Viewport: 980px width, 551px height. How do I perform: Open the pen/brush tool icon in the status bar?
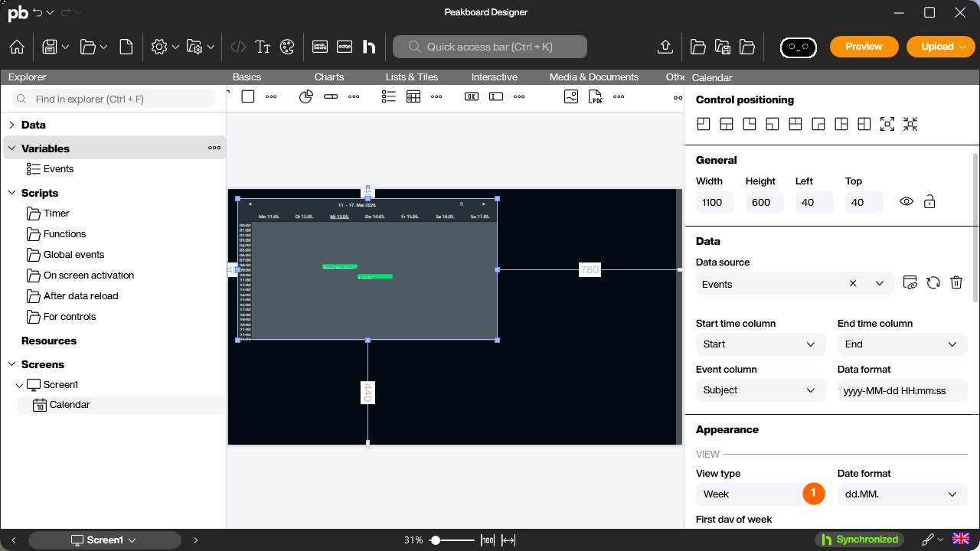[x=928, y=540]
